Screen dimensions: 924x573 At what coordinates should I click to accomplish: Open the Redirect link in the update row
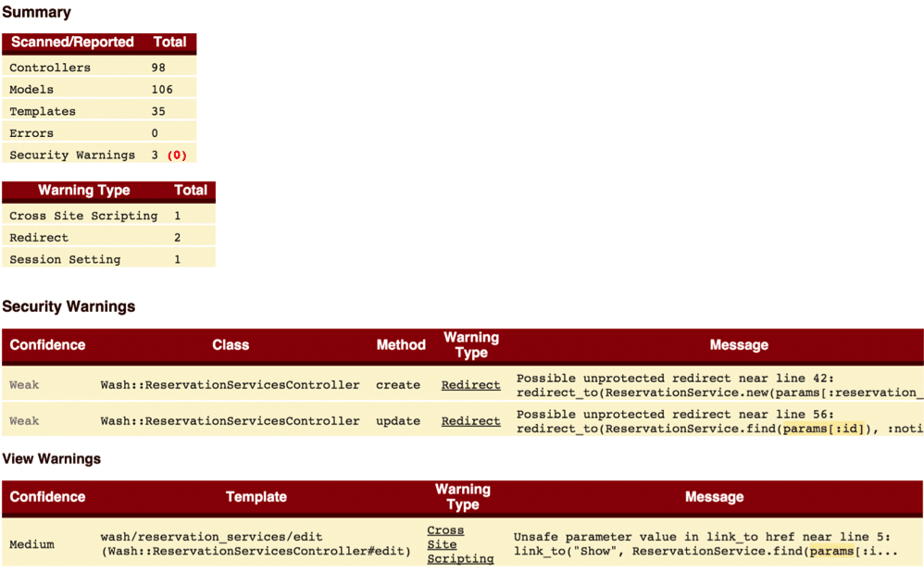470,421
